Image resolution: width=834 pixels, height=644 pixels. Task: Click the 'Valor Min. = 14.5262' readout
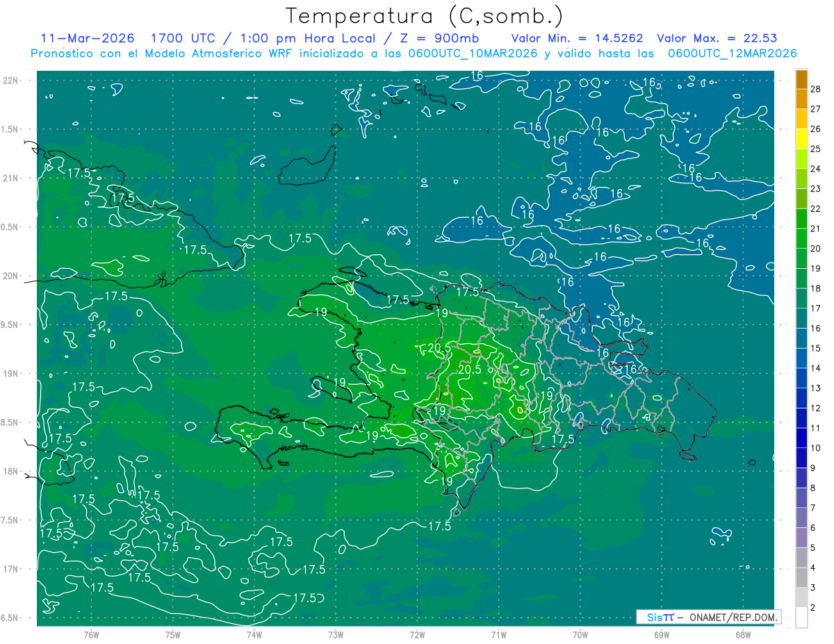click(577, 38)
